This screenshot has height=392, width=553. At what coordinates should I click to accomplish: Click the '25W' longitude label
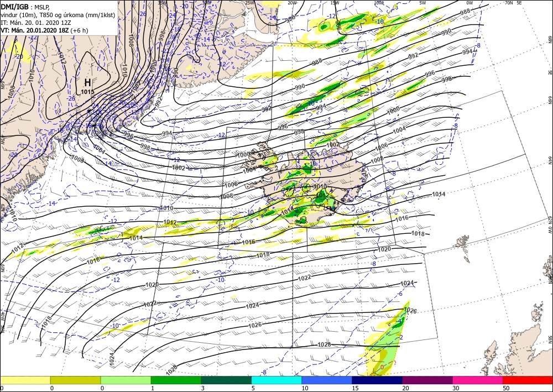tap(250, 3)
